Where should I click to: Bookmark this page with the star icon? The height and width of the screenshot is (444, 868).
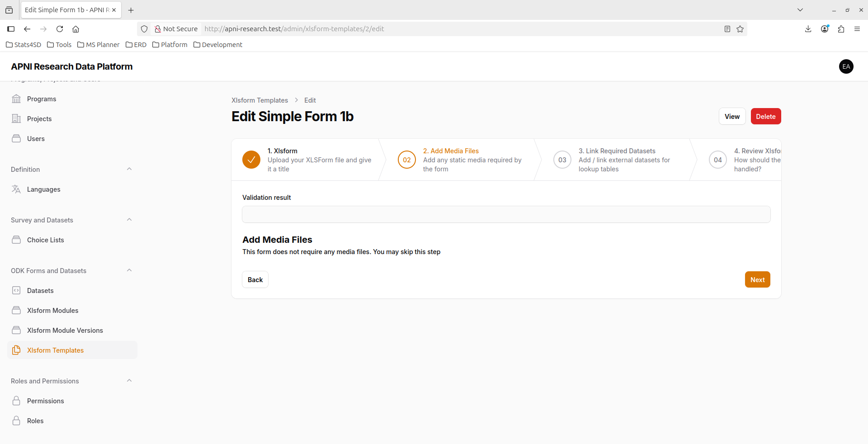[740, 29]
